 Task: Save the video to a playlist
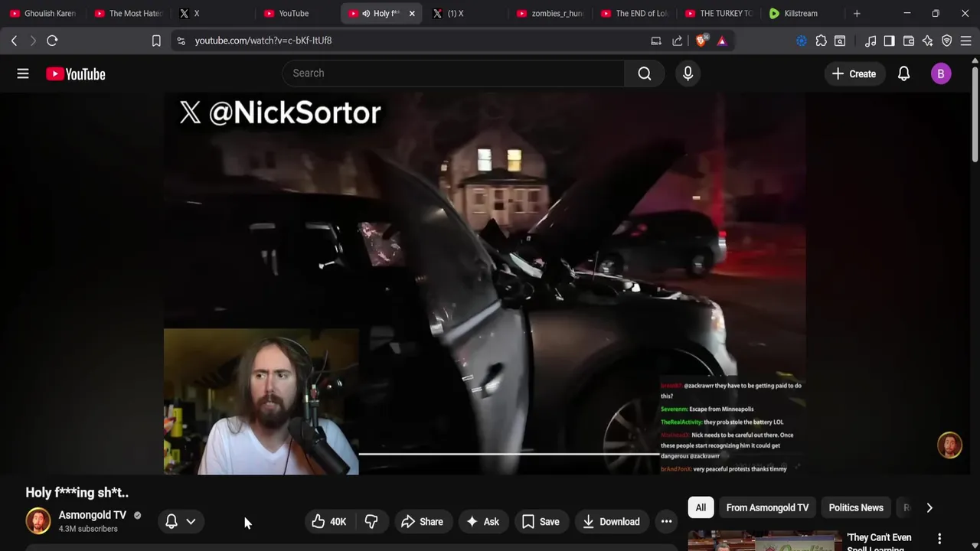pos(541,522)
